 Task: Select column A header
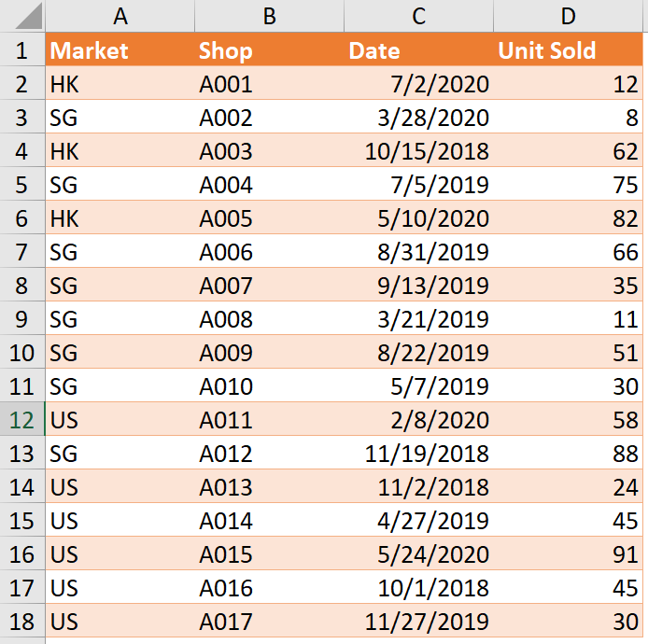(120, 16)
